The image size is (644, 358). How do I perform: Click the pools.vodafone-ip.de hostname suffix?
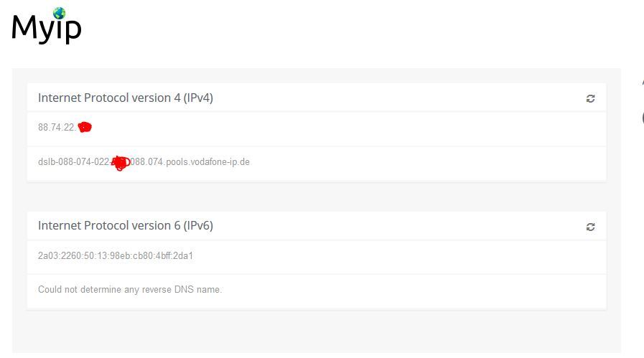[x=207, y=161]
